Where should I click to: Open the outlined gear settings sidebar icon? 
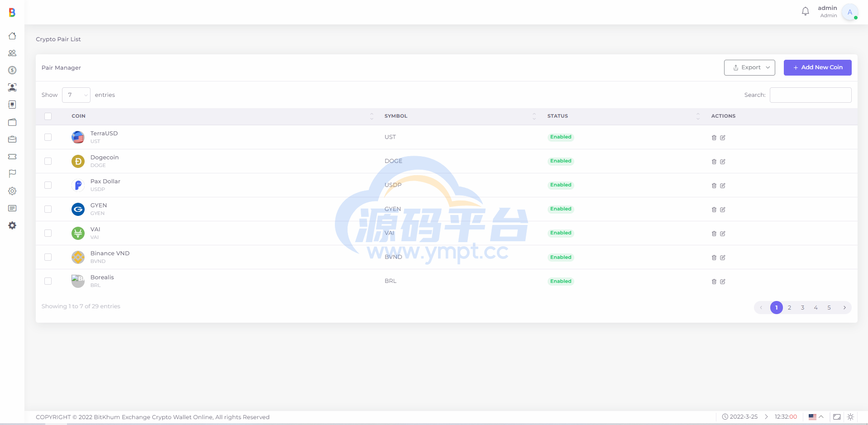click(x=12, y=191)
